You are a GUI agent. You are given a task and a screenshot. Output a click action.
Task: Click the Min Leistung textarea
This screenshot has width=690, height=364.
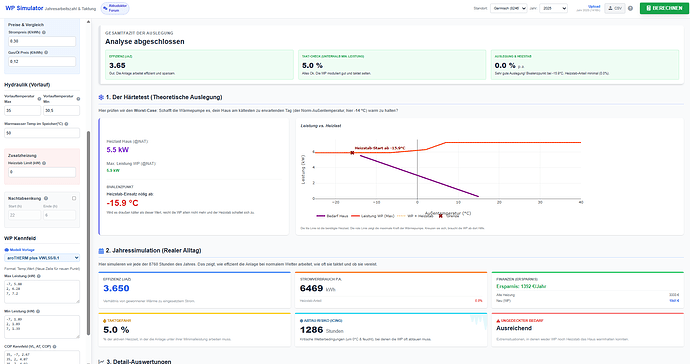click(x=42, y=327)
